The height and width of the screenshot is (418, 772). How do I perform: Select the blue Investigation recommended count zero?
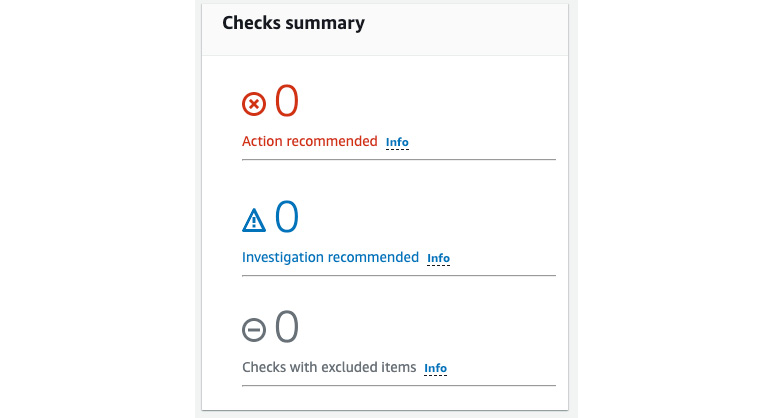[x=287, y=216]
